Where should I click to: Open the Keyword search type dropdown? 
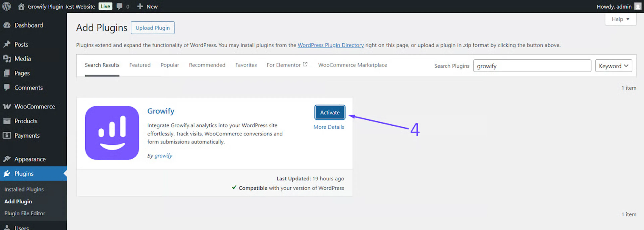pyautogui.click(x=613, y=66)
